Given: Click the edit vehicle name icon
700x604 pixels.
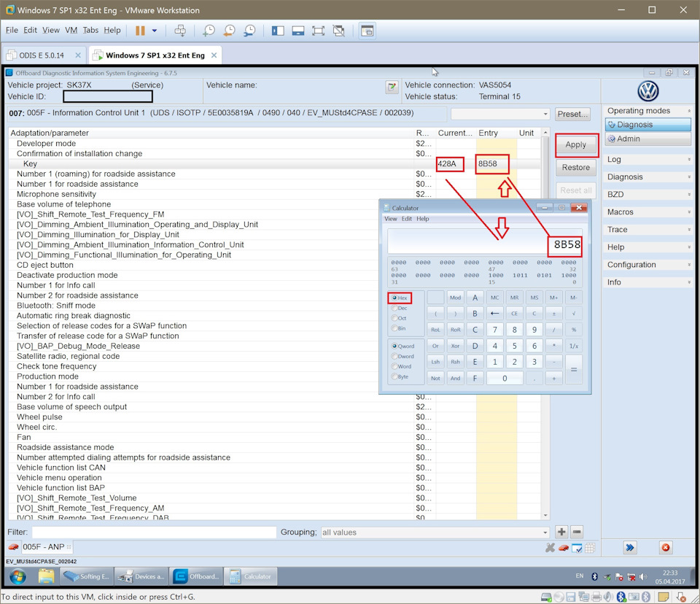Looking at the screenshot, I should pos(392,87).
